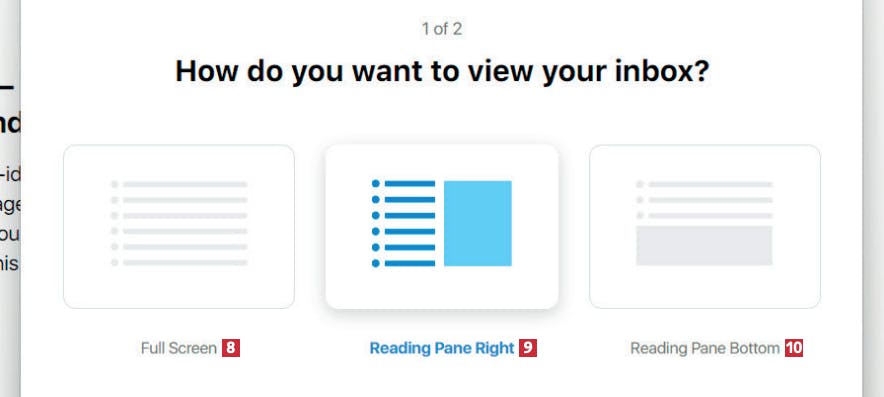
Task: Click gray list lines in Full Screen card
Action: coord(185,223)
